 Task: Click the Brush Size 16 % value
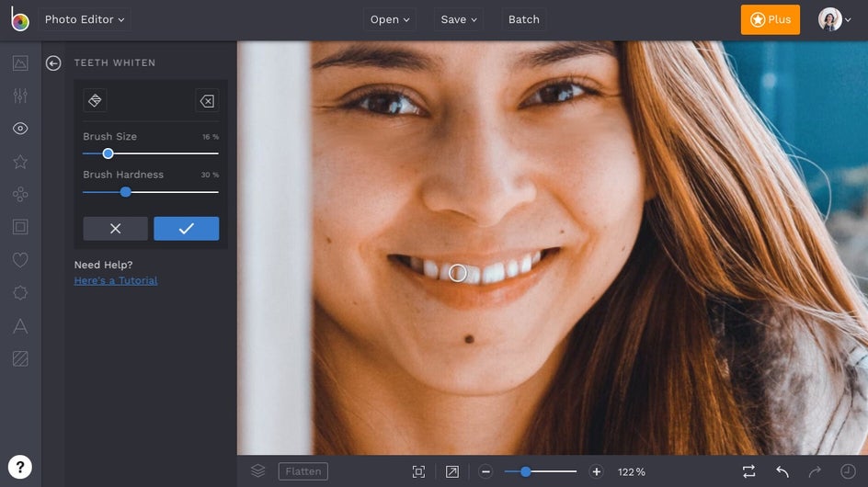[211, 137]
